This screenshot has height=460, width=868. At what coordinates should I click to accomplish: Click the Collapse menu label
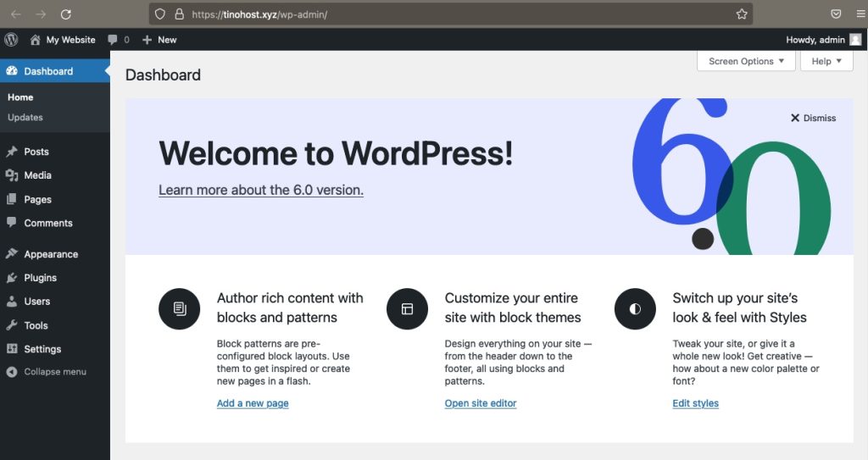point(55,372)
